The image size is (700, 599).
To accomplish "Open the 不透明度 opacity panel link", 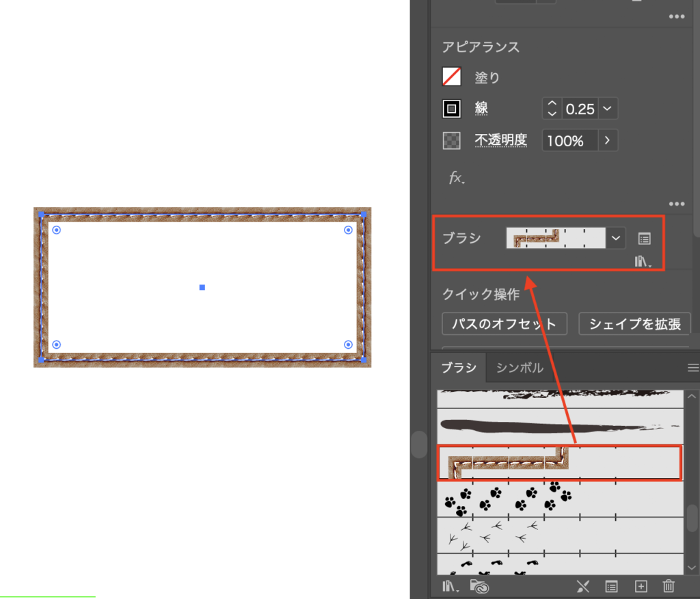I will coord(500,140).
